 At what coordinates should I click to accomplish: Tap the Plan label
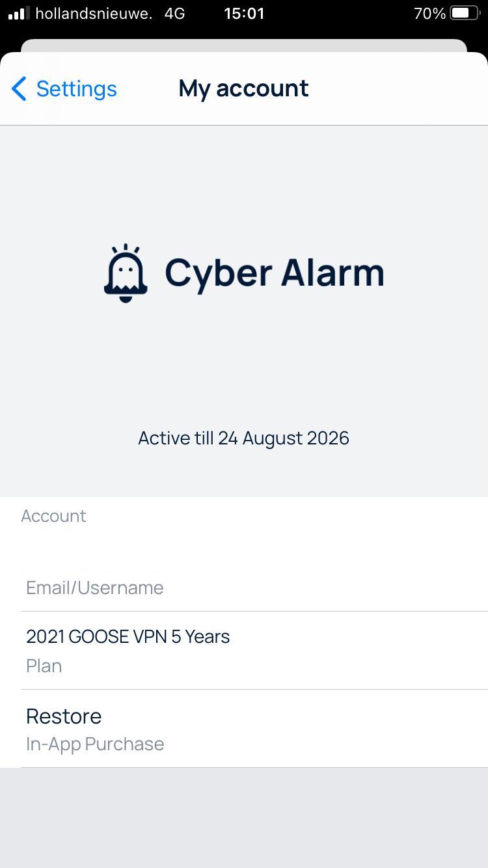(x=44, y=666)
